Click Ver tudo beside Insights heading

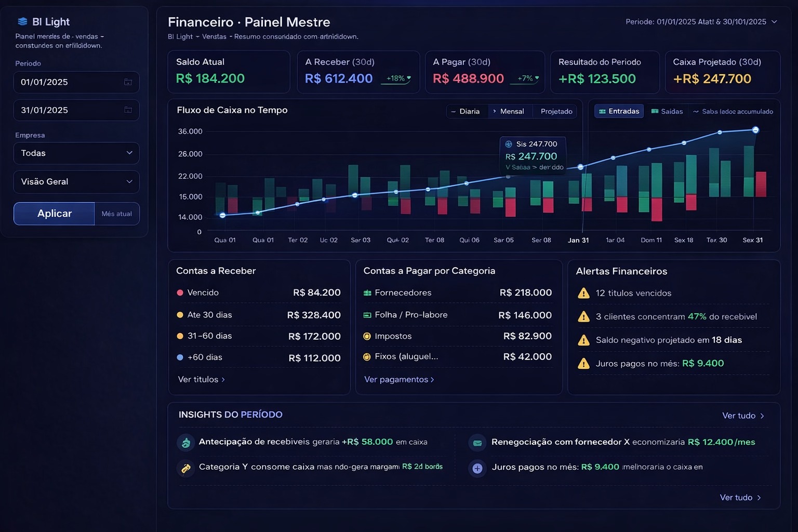(x=743, y=416)
